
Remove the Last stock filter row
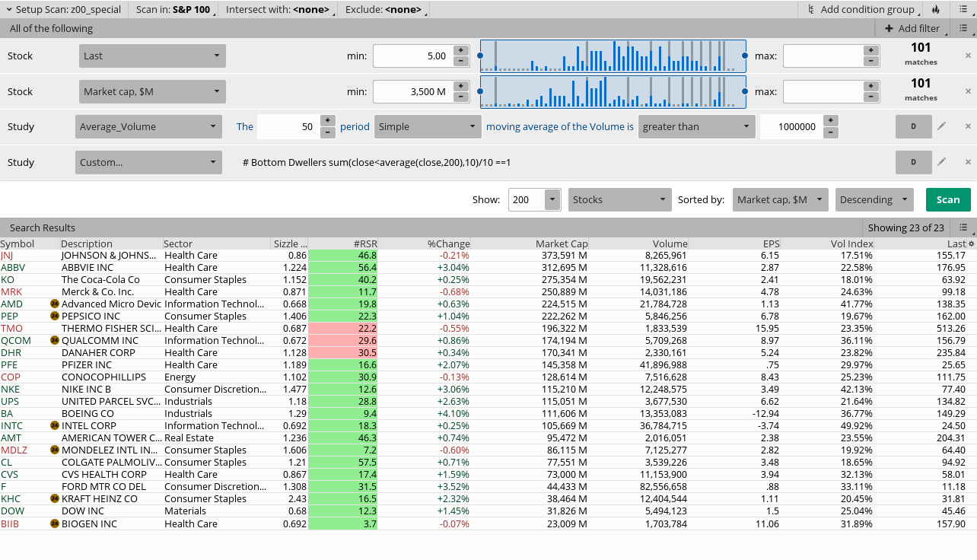(968, 56)
